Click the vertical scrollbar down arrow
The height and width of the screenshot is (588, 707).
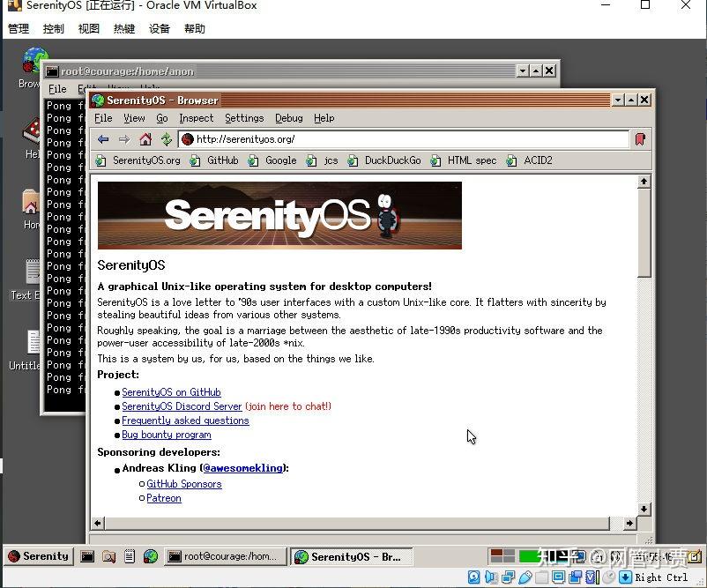(x=644, y=509)
